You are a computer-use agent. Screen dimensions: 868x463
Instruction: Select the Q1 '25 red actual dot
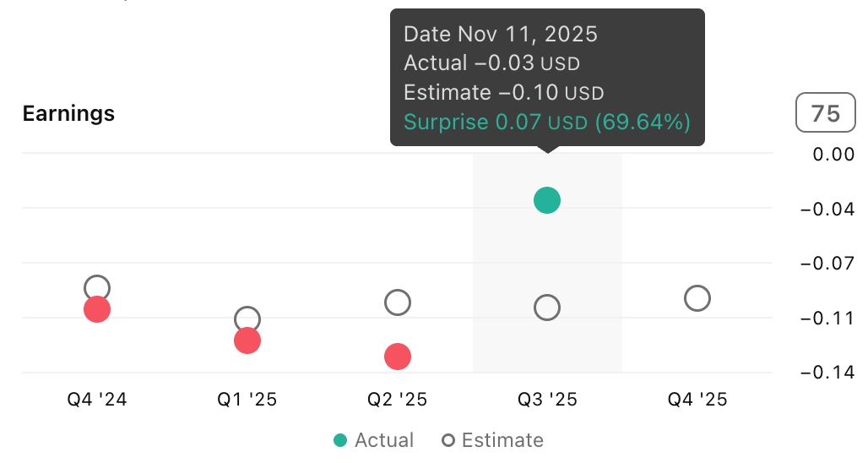247,341
